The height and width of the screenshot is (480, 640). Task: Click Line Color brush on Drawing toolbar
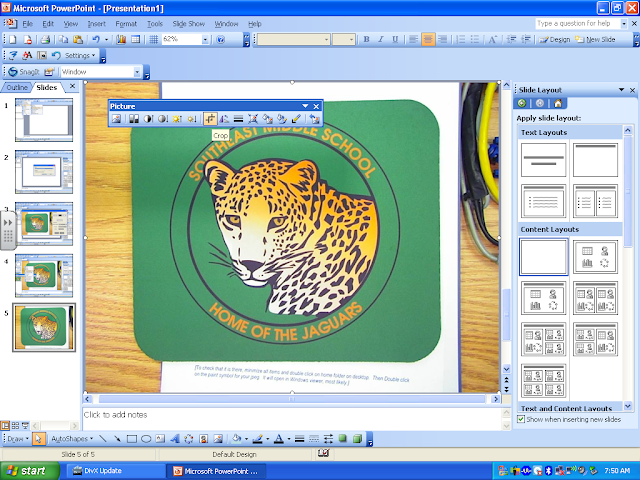point(258,439)
